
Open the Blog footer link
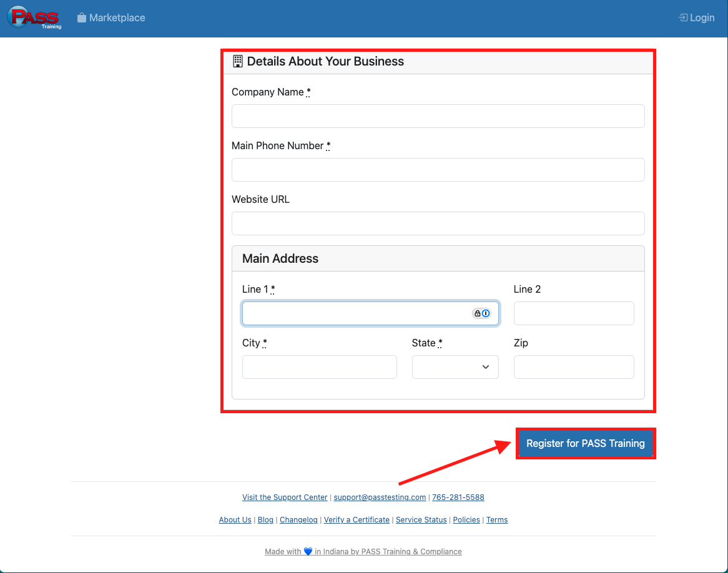tap(265, 519)
